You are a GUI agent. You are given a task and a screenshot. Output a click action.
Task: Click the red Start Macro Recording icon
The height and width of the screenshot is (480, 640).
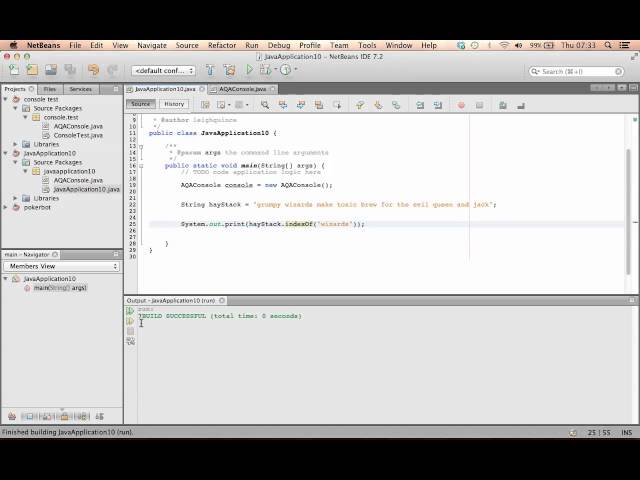point(461,105)
